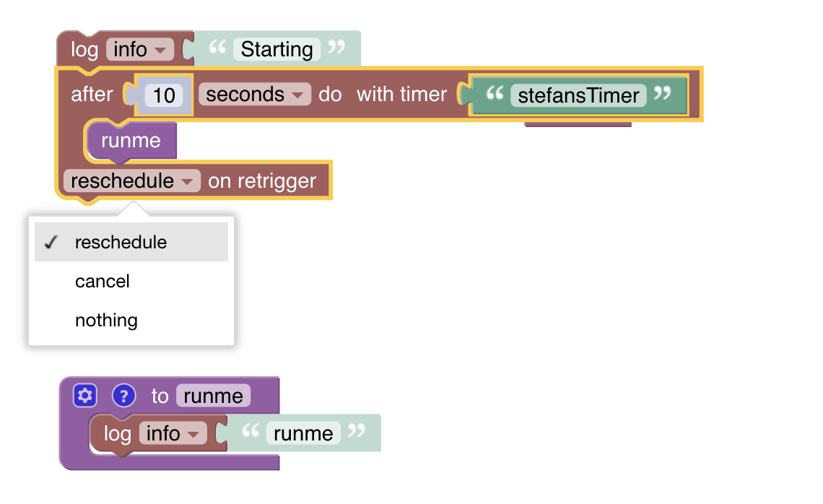The image size is (823, 504).
Task: Click the checked reschedule menu option
Action: pyautogui.click(x=121, y=242)
